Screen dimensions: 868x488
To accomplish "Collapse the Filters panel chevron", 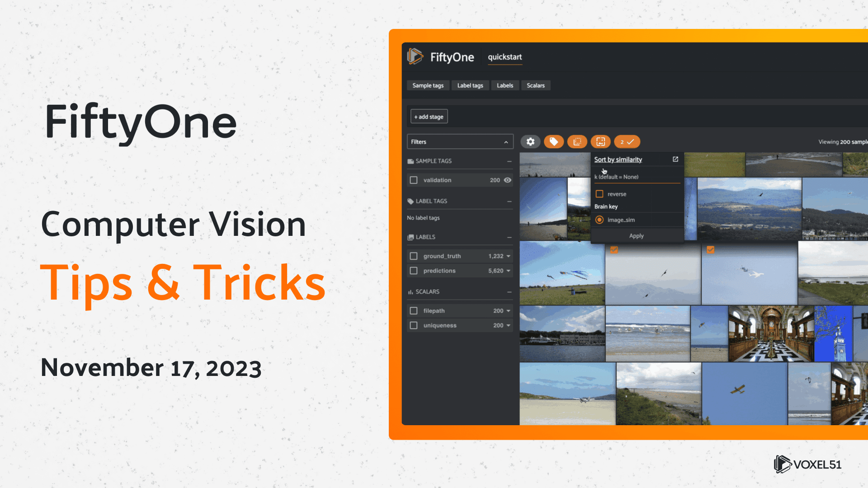I will click(x=506, y=142).
